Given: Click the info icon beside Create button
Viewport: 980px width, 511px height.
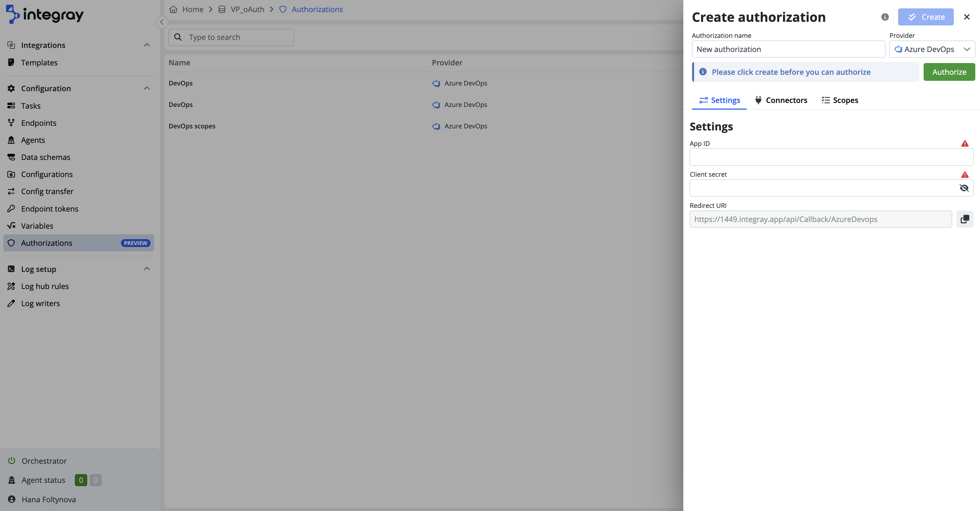Looking at the screenshot, I should pyautogui.click(x=885, y=17).
